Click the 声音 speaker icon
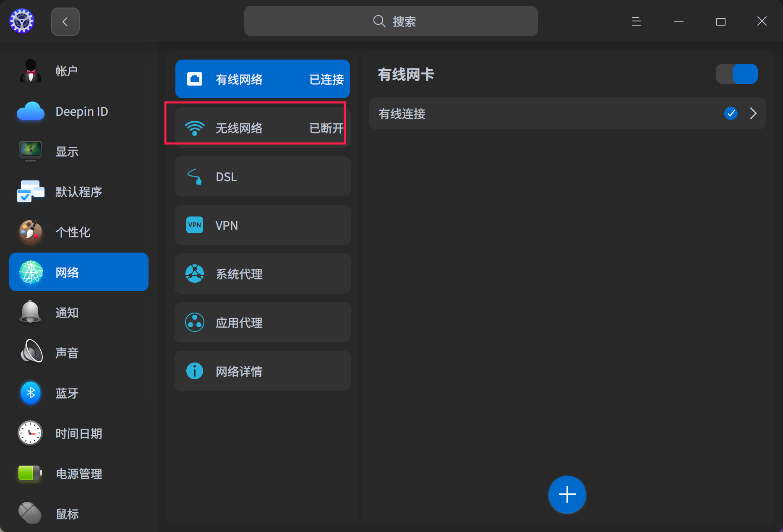This screenshot has height=532, width=783. [31, 352]
